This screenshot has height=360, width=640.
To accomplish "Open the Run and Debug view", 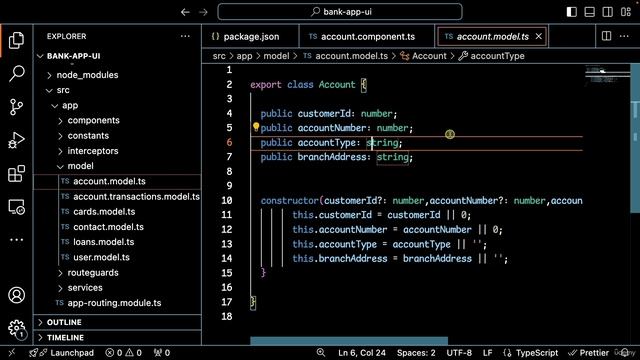I will coord(16,140).
